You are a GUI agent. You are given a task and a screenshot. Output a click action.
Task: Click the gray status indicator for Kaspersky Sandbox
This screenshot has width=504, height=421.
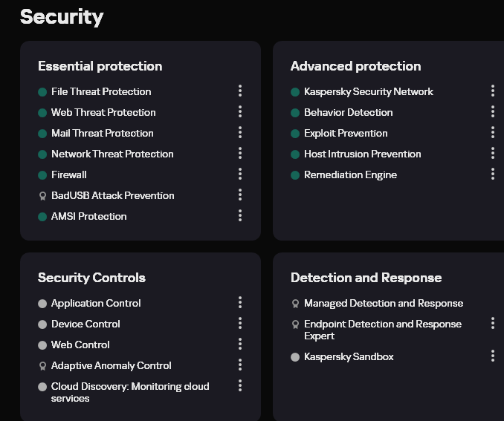click(295, 357)
